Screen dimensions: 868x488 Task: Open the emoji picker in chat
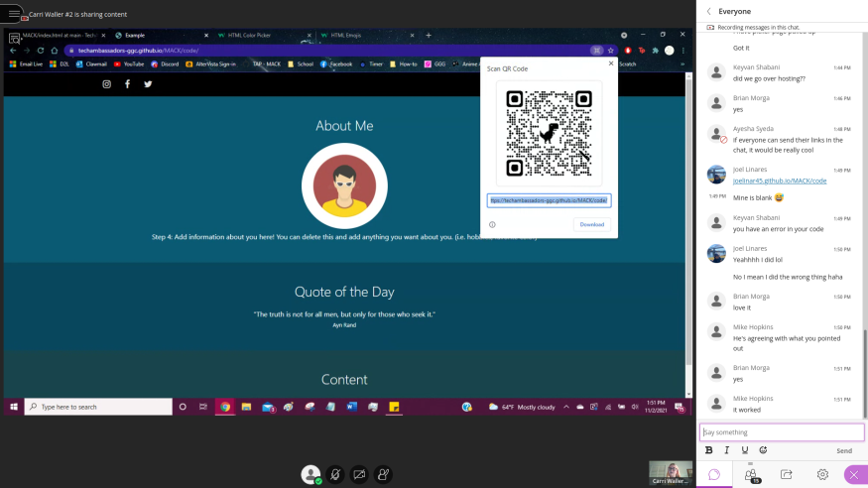click(x=763, y=450)
